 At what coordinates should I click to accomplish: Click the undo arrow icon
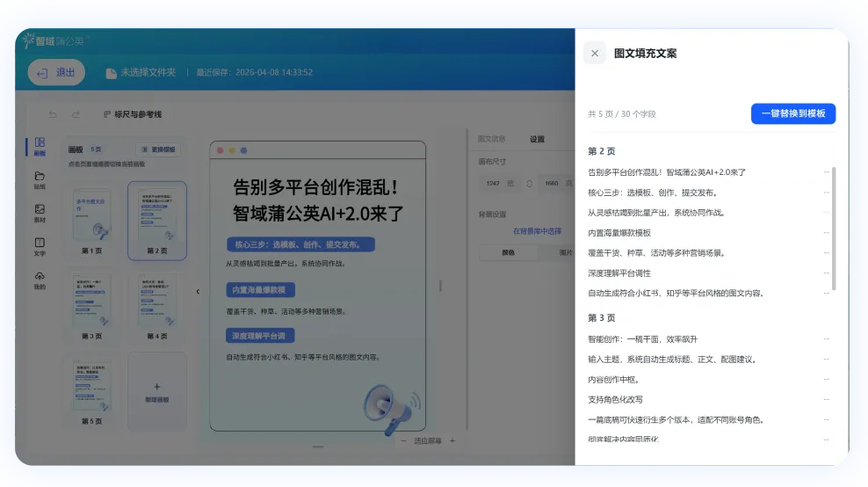point(53,114)
